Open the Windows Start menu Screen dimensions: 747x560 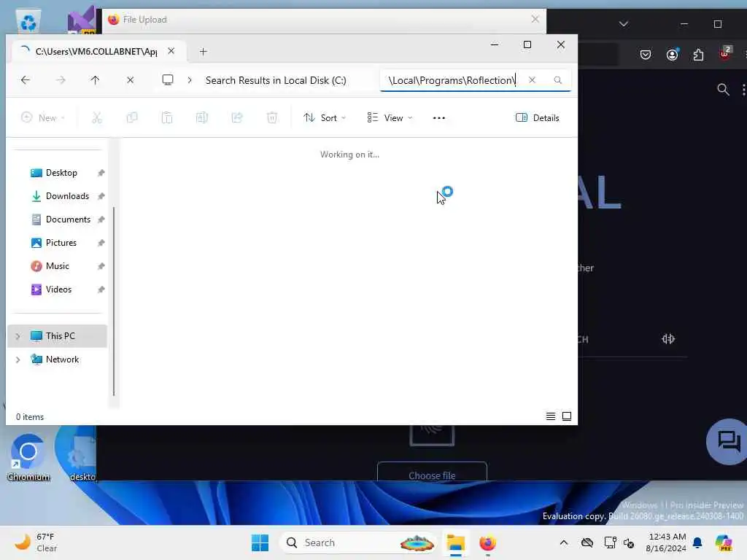pyautogui.click(x=260, y=542)
